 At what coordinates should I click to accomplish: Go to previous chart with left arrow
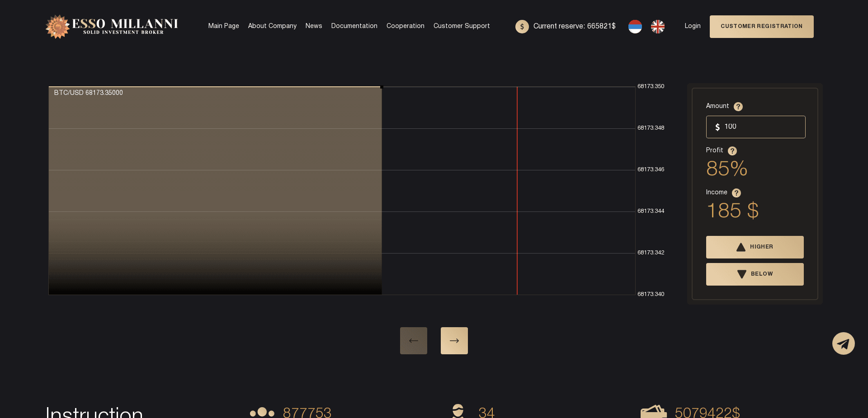(413, 340)
